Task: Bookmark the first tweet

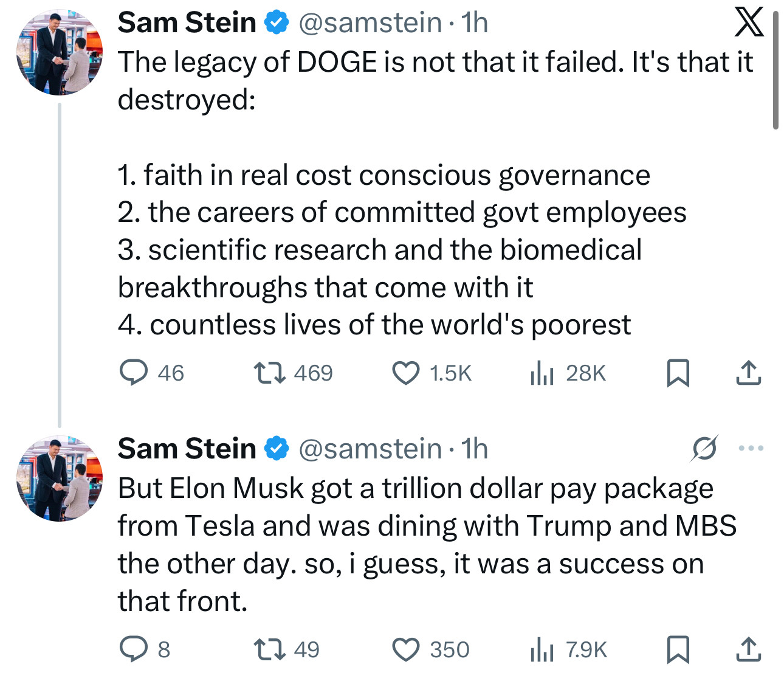Action: click(x=678, y=373)
